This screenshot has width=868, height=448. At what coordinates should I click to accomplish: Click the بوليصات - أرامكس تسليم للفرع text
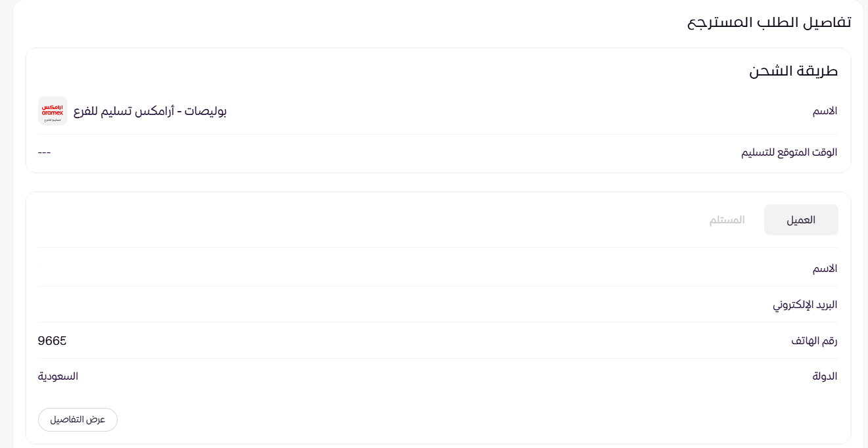click(150, 111)
